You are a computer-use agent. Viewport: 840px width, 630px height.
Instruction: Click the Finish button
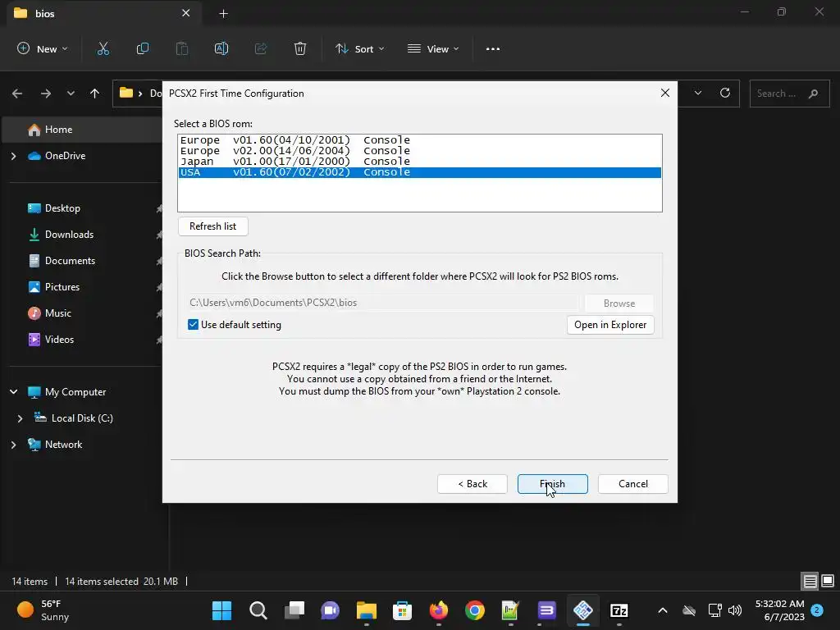coord(552,484)
